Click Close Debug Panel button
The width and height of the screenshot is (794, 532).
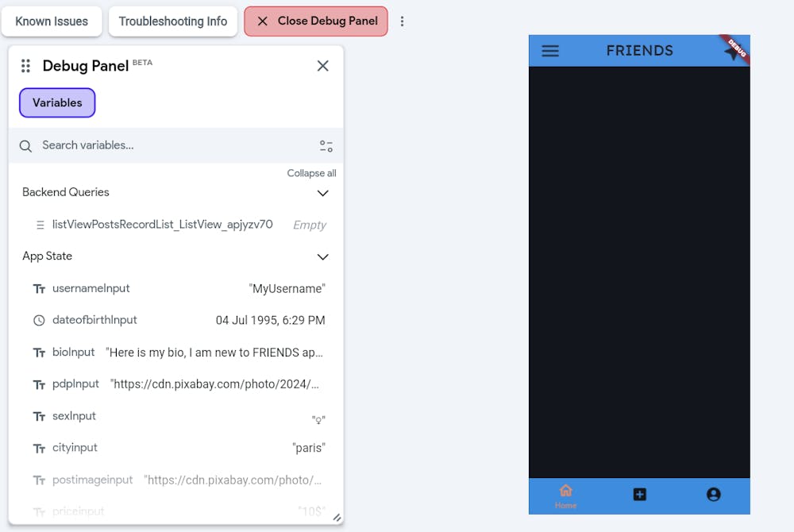(316, 21)
